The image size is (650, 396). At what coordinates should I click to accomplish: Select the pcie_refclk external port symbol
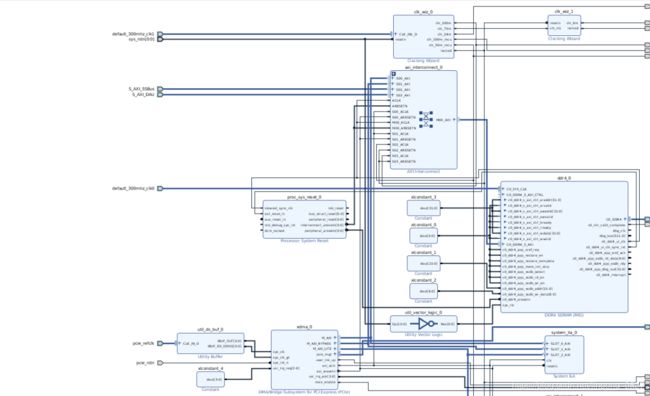tap(160, 343)
